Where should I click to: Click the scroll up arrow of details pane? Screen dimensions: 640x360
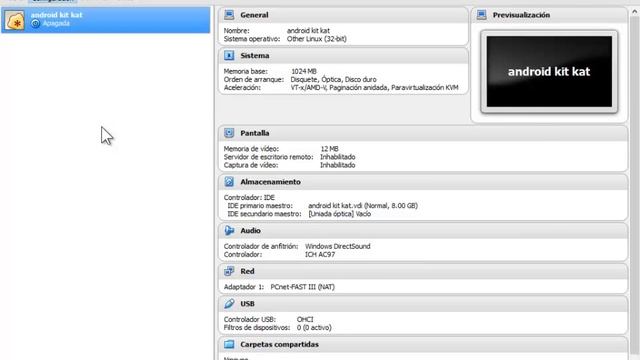click(634, 11)
